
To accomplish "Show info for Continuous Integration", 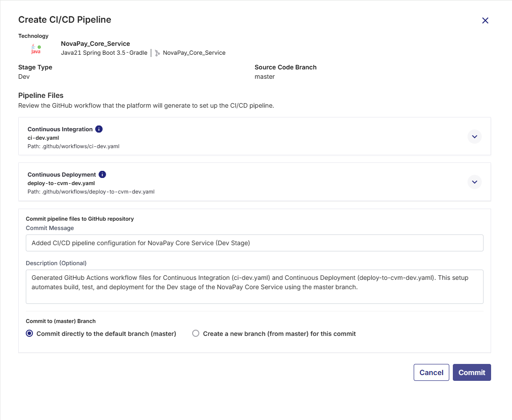I will point(99,129).
